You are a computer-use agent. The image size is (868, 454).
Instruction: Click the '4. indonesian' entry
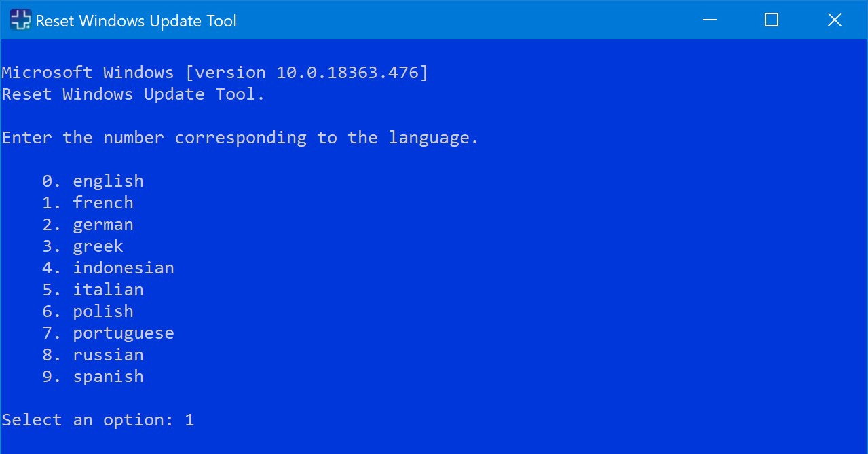(108, 268)
